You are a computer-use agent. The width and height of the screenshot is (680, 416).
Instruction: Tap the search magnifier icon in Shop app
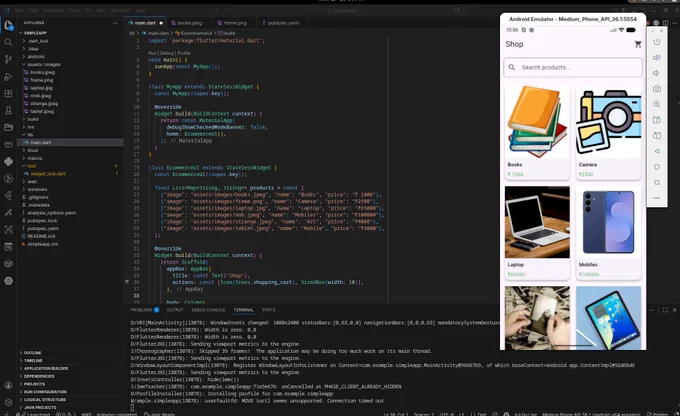(x=512, y=67)
